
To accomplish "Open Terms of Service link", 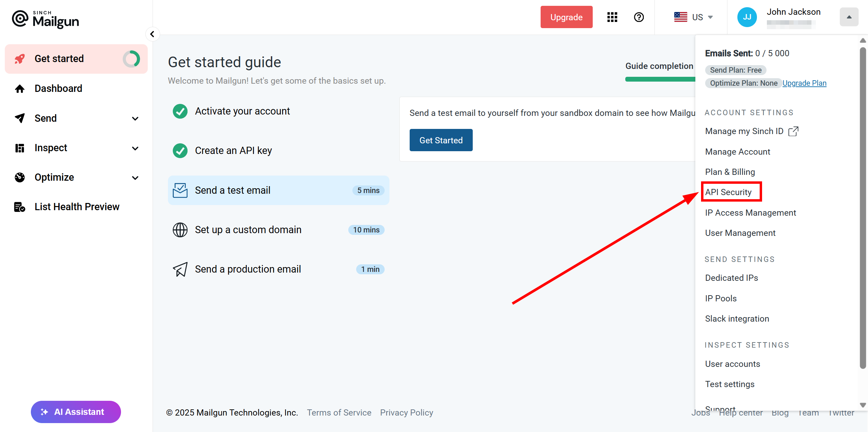I will click(339, 413).
